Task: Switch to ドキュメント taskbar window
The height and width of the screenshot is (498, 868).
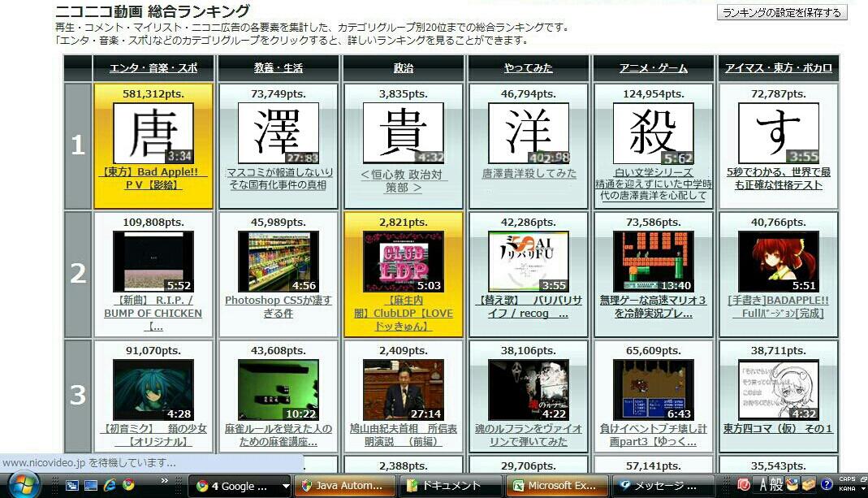Action: tap(450, 486)
